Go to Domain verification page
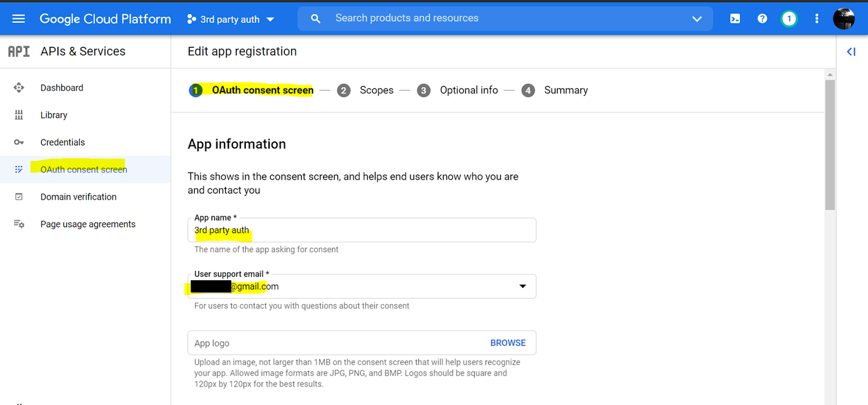Image resolution: width=868 pixels, height=405 pixels. coord(78,197)
